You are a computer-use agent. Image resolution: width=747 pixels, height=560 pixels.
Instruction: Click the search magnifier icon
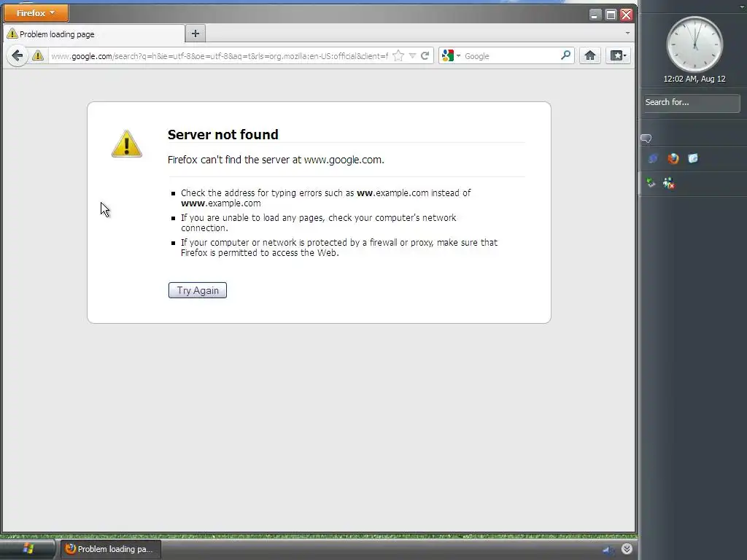tap(566, 55)
